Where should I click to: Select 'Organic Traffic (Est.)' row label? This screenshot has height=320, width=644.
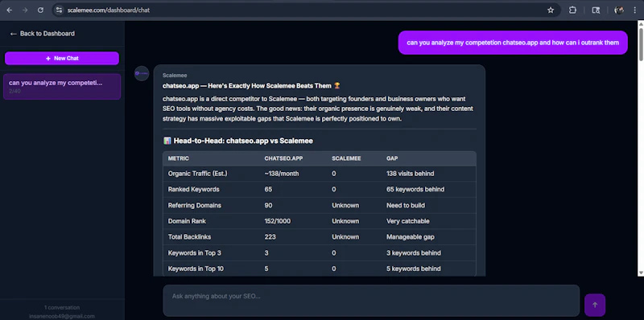[x=197, y=174]
